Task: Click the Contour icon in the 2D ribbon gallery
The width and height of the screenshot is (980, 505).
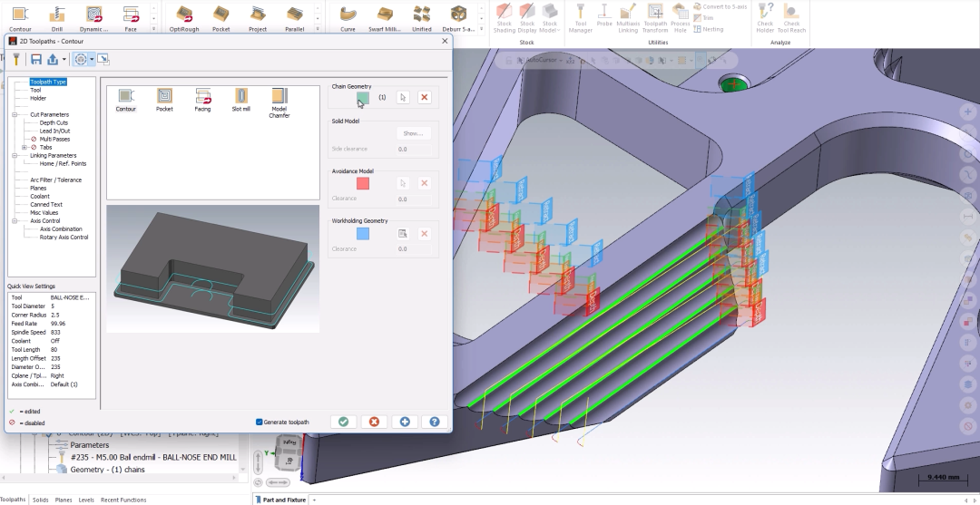Action: (20, 18)
